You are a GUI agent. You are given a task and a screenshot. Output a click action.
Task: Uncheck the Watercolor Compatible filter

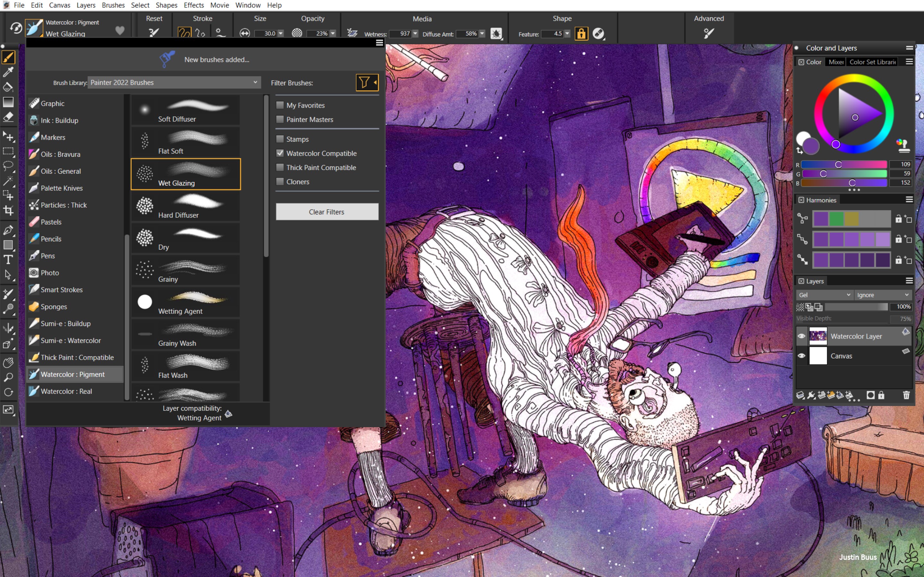(x=280, y=153)
